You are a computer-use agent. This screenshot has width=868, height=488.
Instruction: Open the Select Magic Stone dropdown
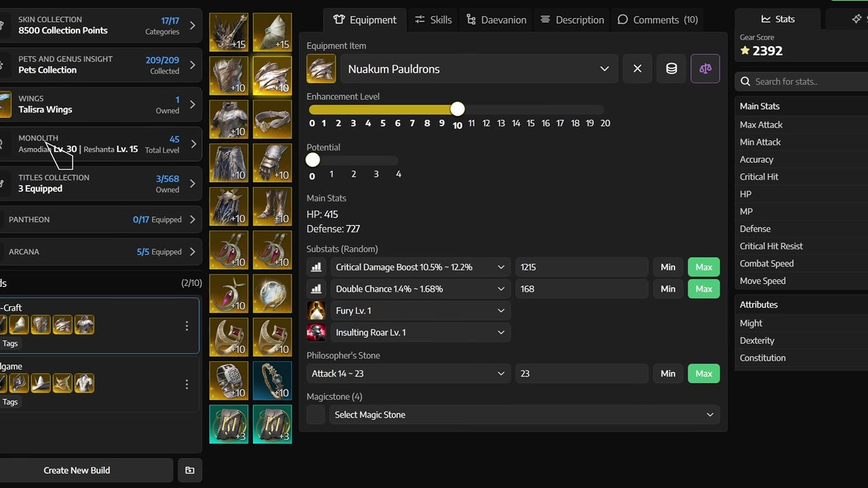(524, 415)
